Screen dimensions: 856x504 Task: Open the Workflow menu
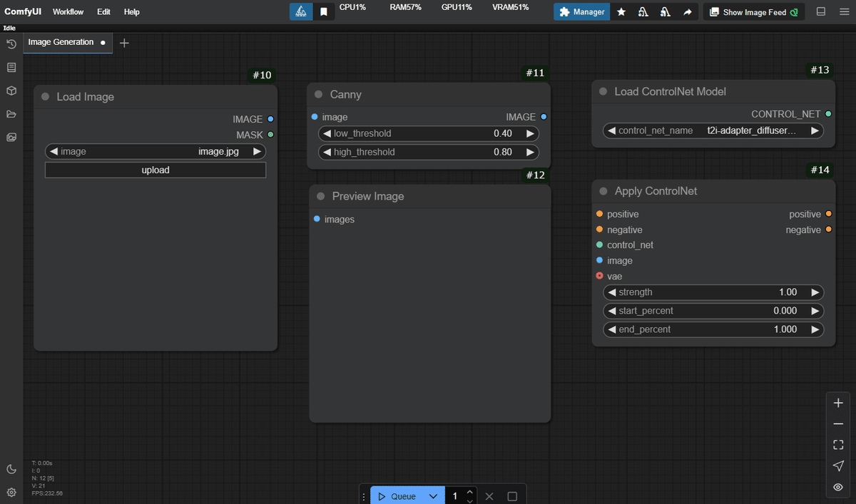[x=68, y=11]
